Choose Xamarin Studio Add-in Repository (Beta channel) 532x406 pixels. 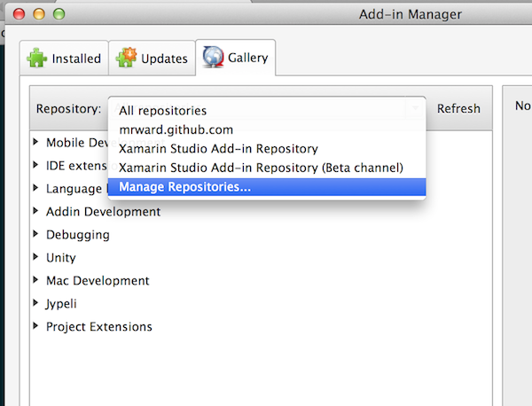267,168
